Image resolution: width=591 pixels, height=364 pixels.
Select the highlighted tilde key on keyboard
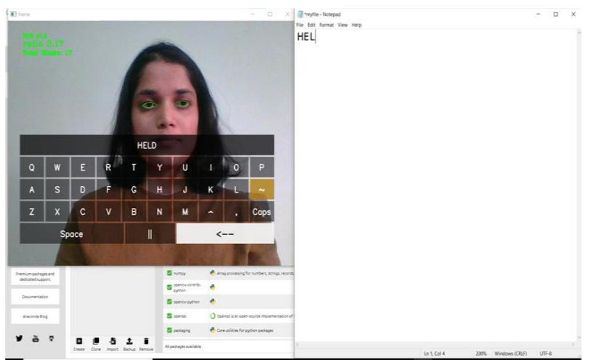[261, 189]
